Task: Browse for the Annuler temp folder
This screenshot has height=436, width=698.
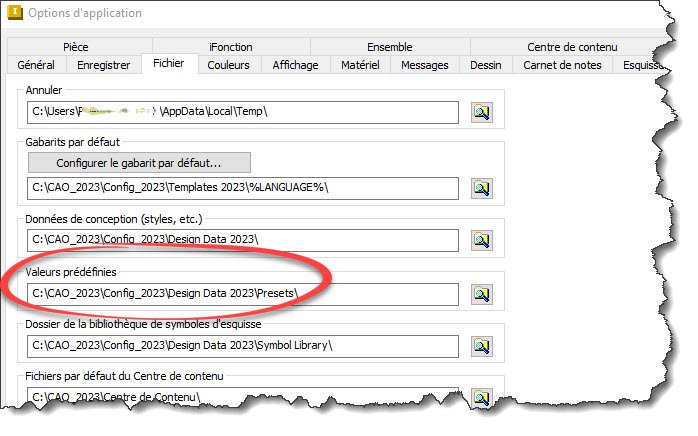Action: point(483,112)
